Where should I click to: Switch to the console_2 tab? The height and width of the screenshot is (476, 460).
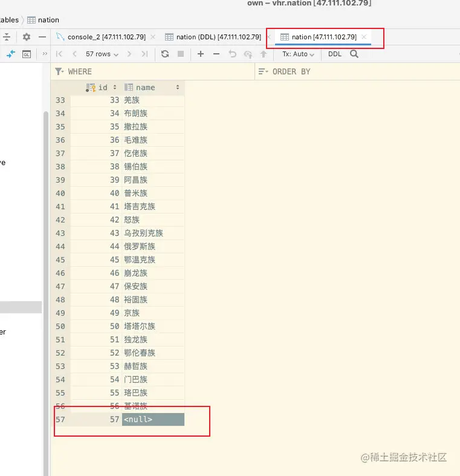106,37
